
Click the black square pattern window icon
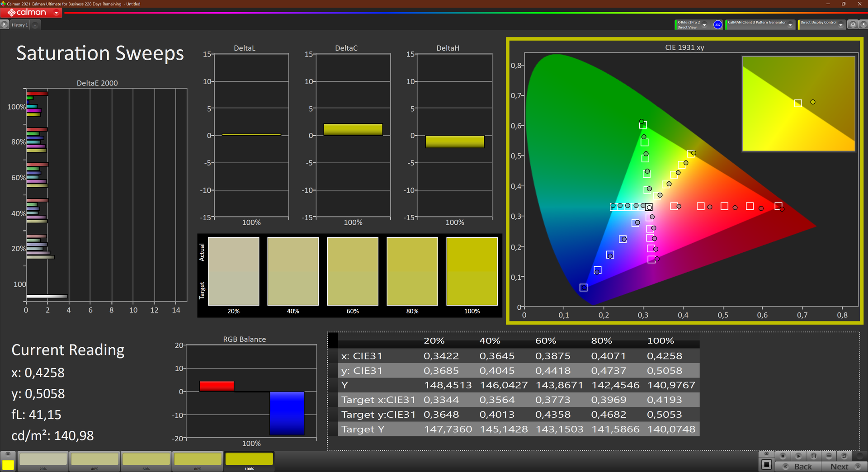pos(766,464)
